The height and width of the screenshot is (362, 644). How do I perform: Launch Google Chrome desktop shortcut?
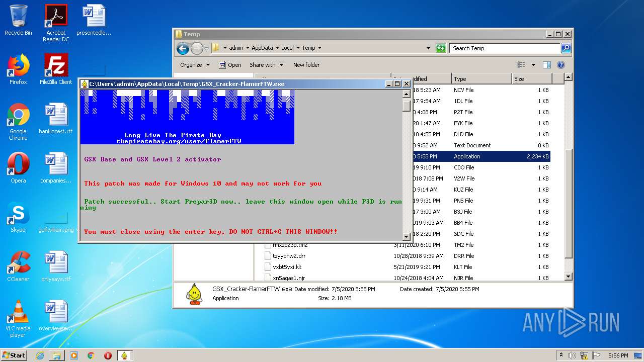18,122
